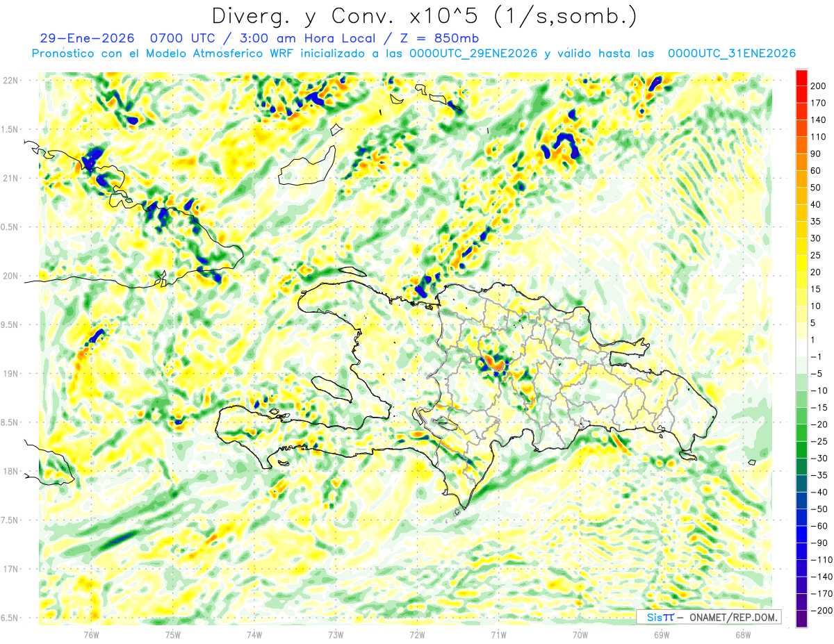Viewport: 834px width, 644px height.
Task: Click the '40' value on the color scale
Action: (817, 205)
